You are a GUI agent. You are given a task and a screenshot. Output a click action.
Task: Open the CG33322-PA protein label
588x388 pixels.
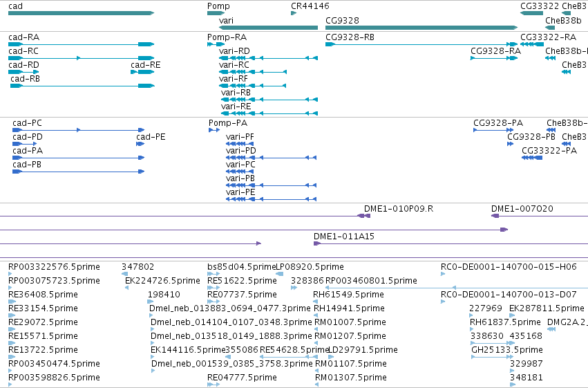tap(549, 151)
